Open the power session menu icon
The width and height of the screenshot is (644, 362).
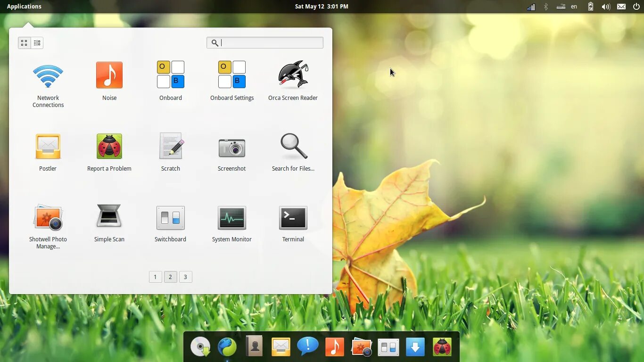636,7
